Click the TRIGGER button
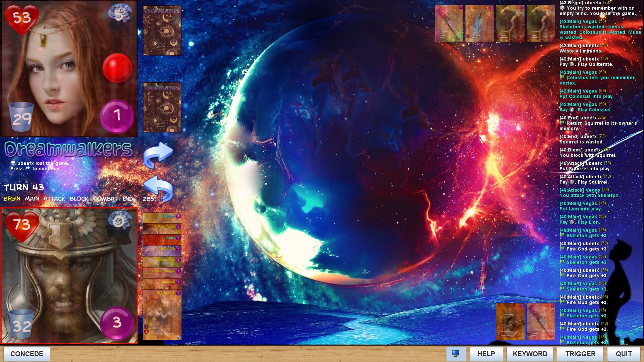The height and width of the screenshot is (362, 644). (580, 354)
